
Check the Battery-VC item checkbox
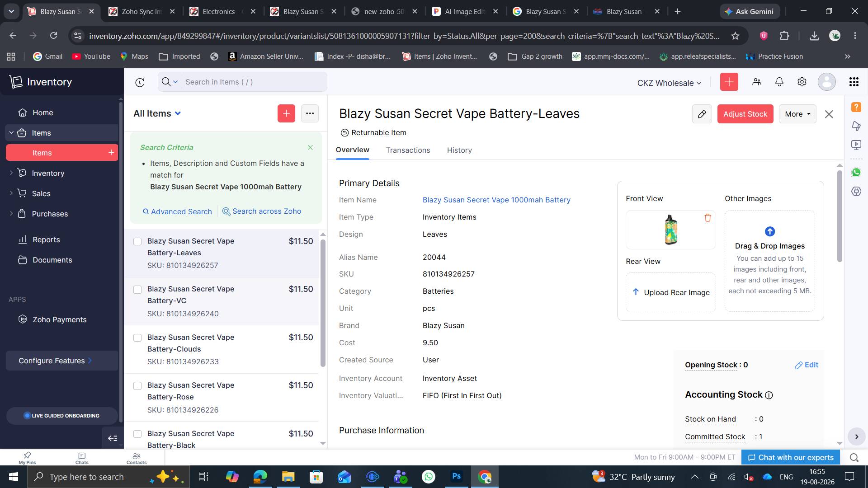(137, 290)
